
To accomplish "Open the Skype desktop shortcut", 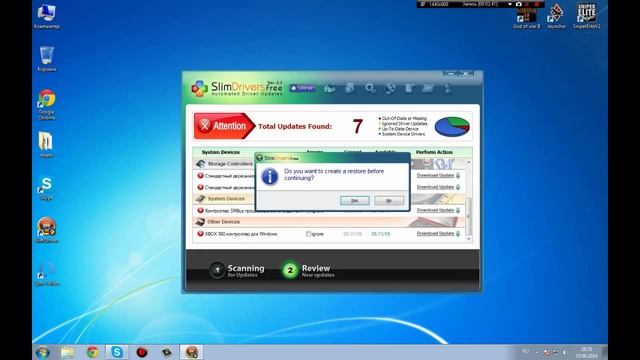I will [47, 188].
